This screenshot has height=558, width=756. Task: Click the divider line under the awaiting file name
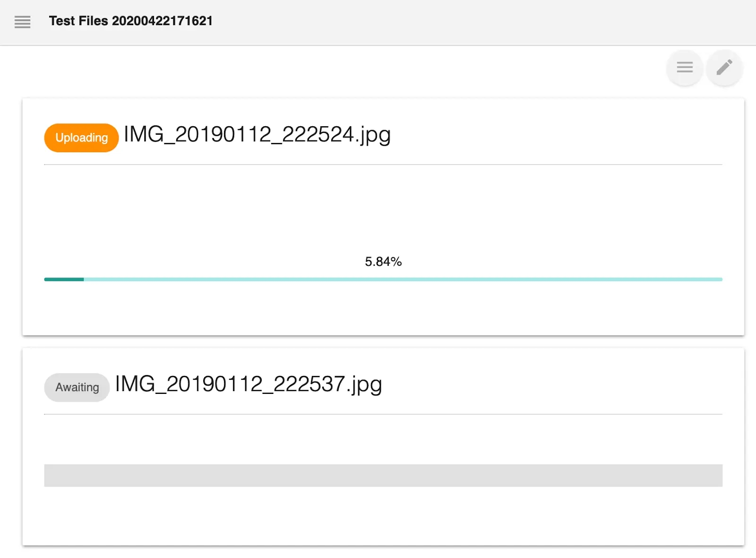click(383, 414)
